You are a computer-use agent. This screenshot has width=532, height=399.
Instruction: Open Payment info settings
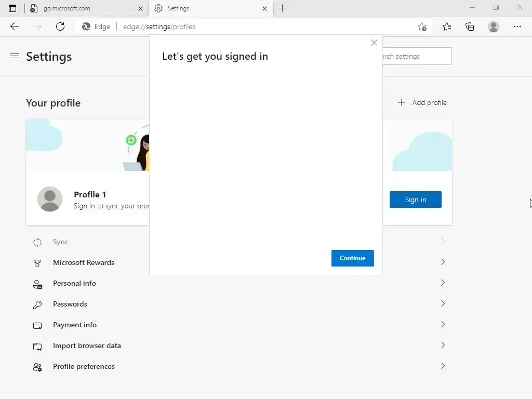click(239, 325)
